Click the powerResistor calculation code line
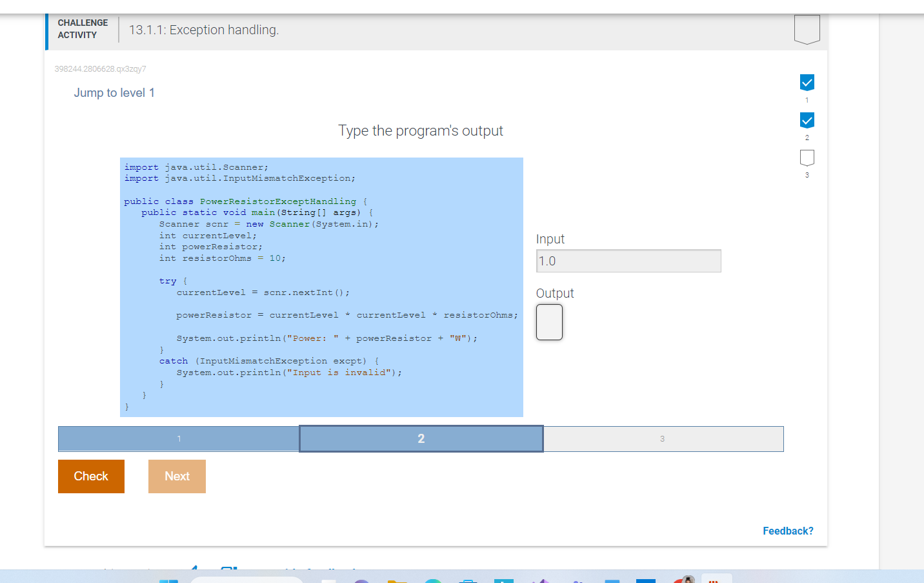This screenshot has height=583, width=924. pos(347,315)
